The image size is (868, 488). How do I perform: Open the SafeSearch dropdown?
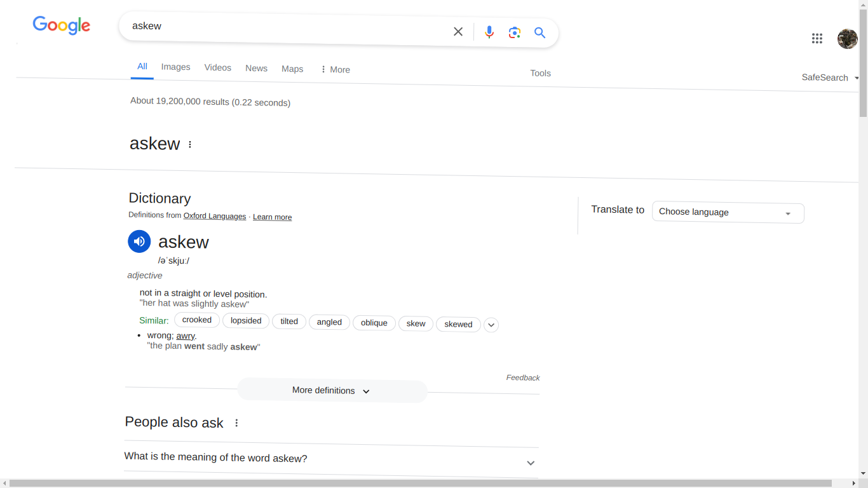tap(830, 78)
